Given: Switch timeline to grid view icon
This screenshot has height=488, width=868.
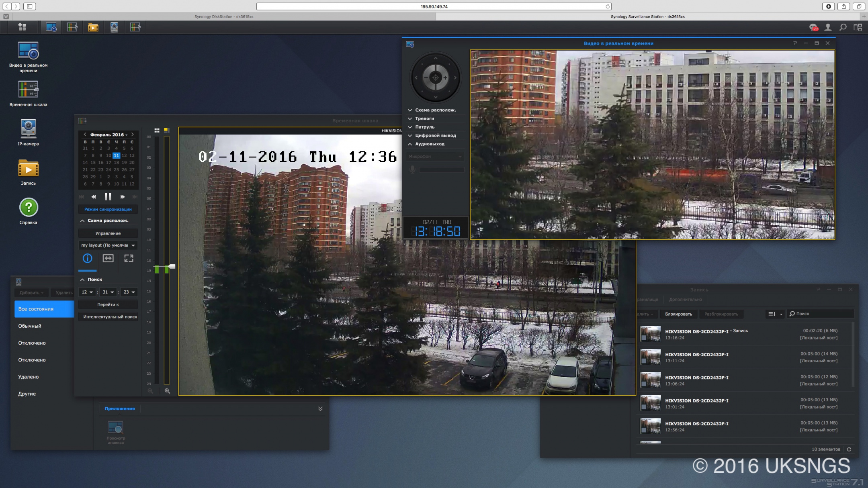Looking at the screenshot, I should tap(157, 130).
